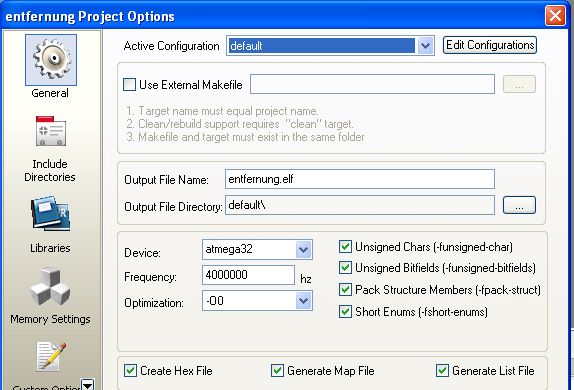The image size is (574, 390).
Task: Close the Project Options dialog
Action: pyautogui.click(x=555, y=16)
